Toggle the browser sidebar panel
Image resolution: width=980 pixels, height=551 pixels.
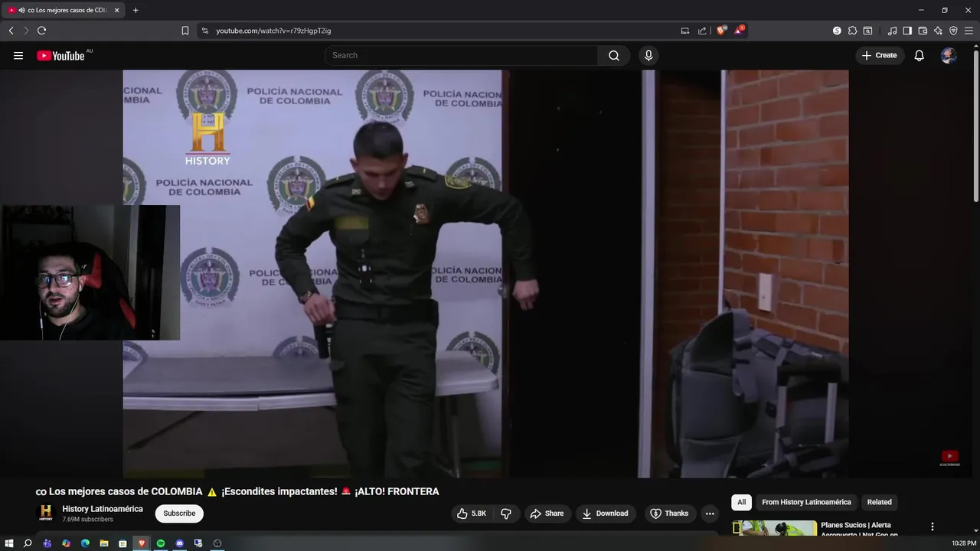click(907, 31)
